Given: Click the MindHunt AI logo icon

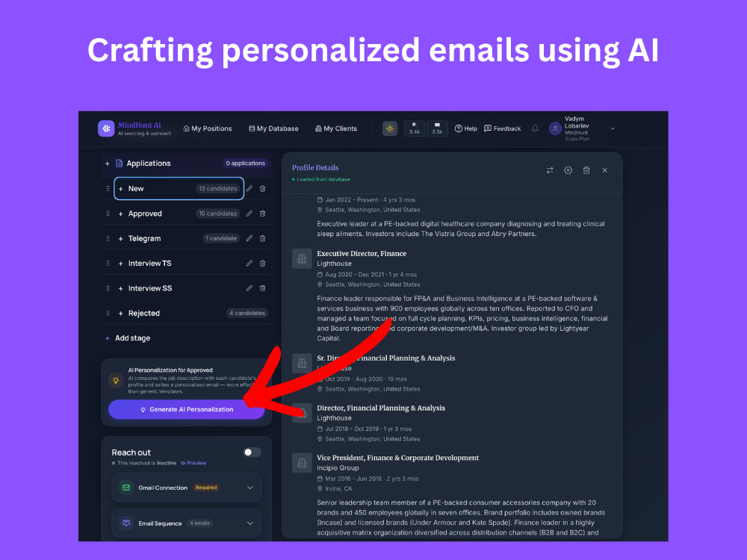Looking at the screenshot, I should click(x=106, y=128).
